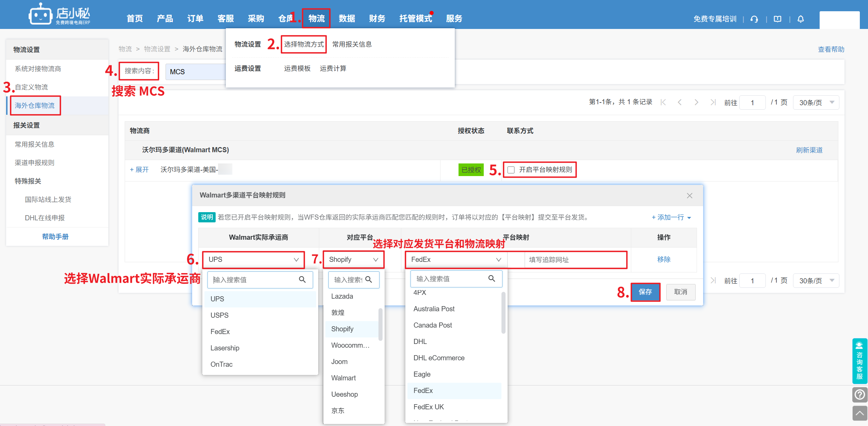Click the question mark help icon

[860, 395]
